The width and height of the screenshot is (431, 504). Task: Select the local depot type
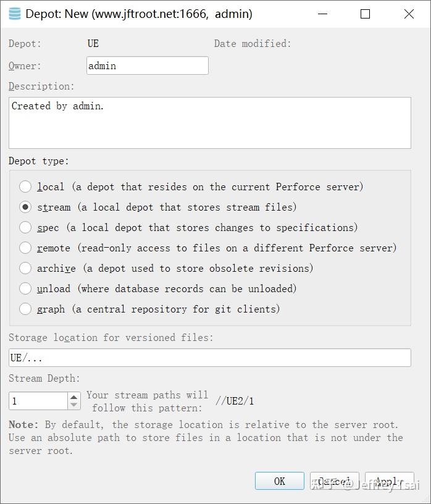tap(25, 187)
